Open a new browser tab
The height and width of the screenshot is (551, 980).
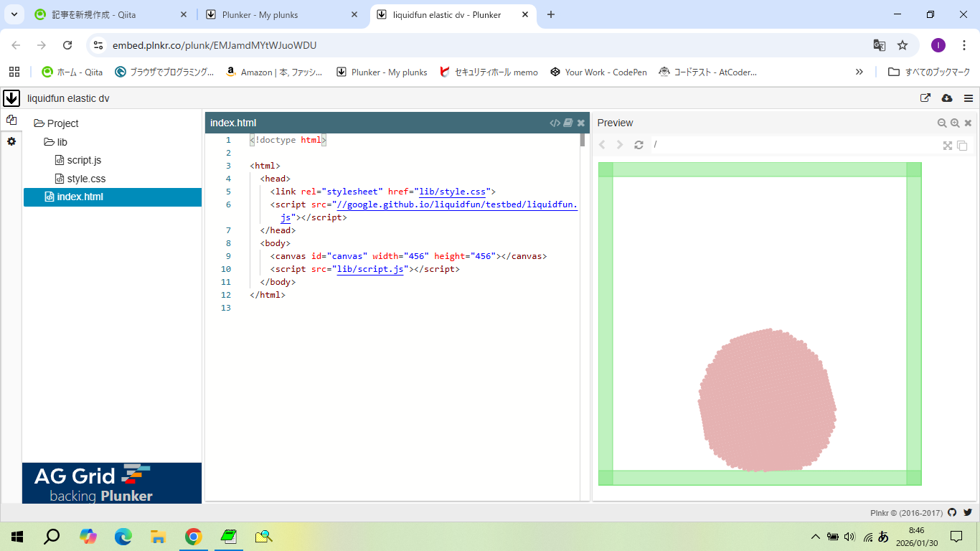tap(551, 14)
